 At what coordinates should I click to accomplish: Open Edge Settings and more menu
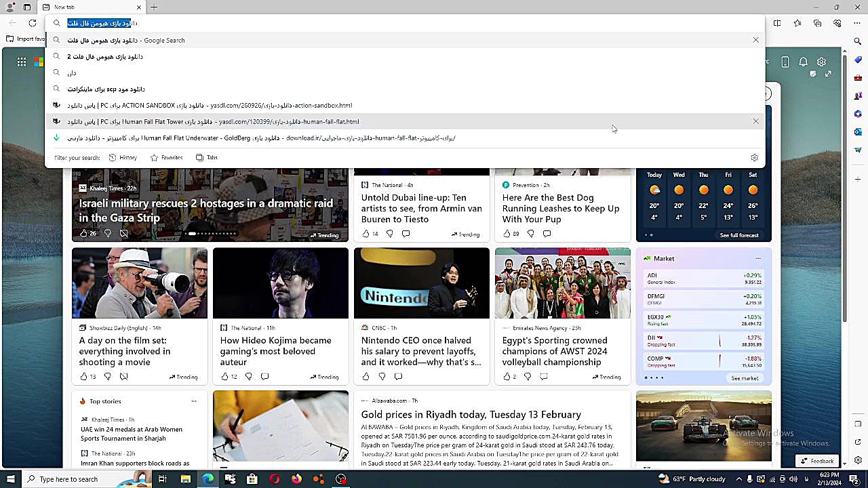point(858,23)
